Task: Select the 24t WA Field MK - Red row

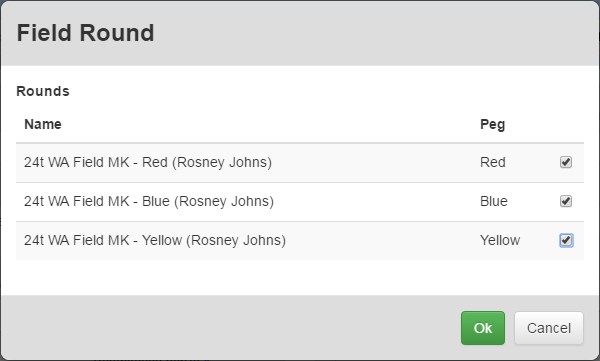Action: (x=300, y=162)
